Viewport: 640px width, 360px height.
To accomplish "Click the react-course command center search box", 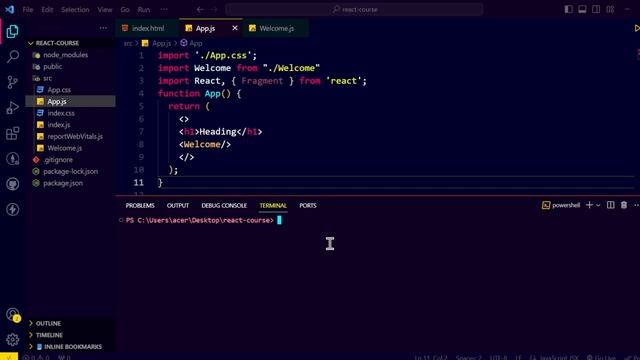I will [354, 9].
